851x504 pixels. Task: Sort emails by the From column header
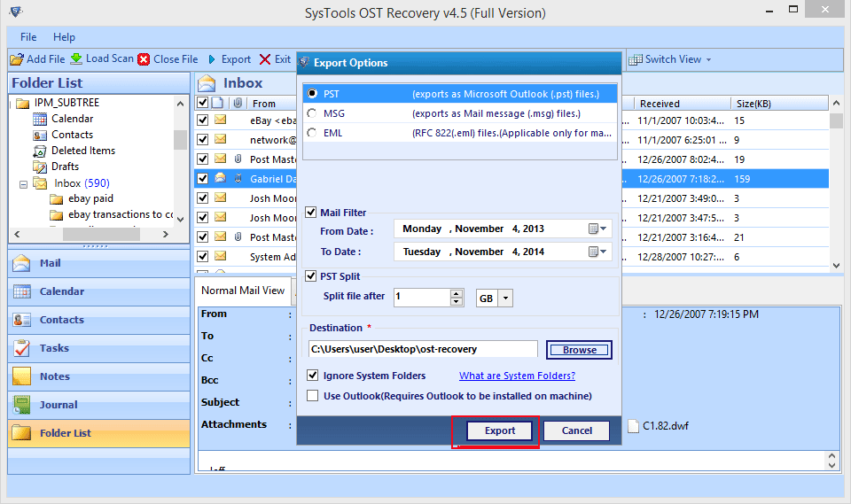[x=271, y=103]
